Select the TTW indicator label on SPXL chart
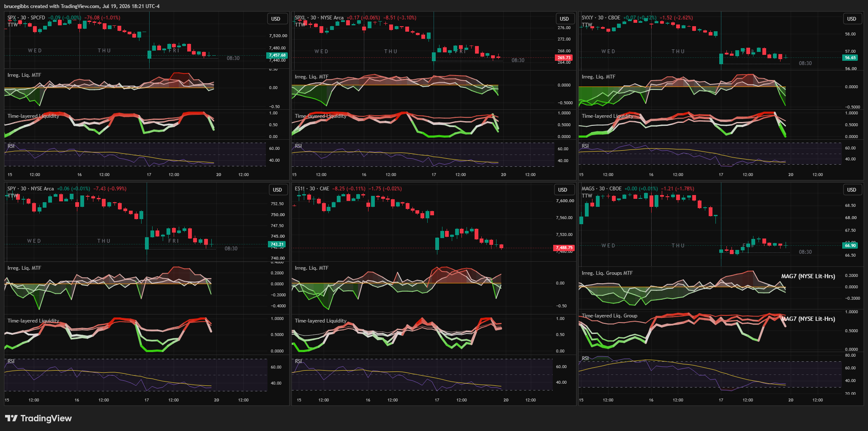868x431 pixels. [x=300, y=24]
